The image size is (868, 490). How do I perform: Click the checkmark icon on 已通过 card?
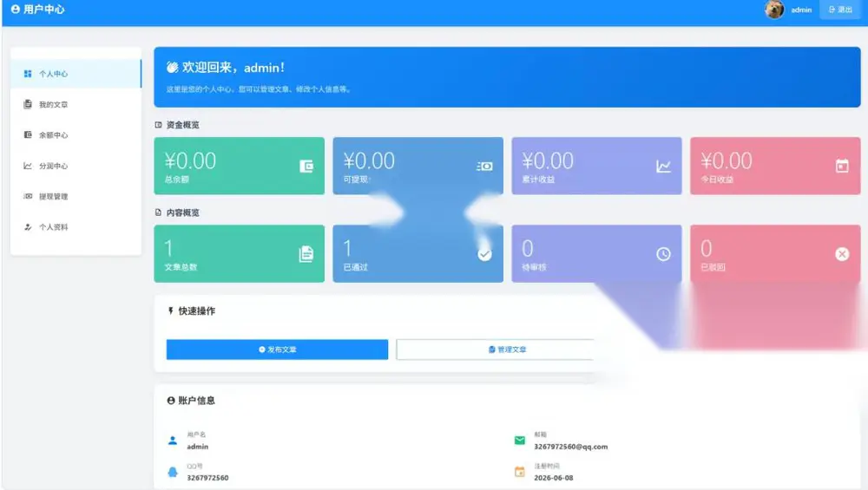click(484, 254)
